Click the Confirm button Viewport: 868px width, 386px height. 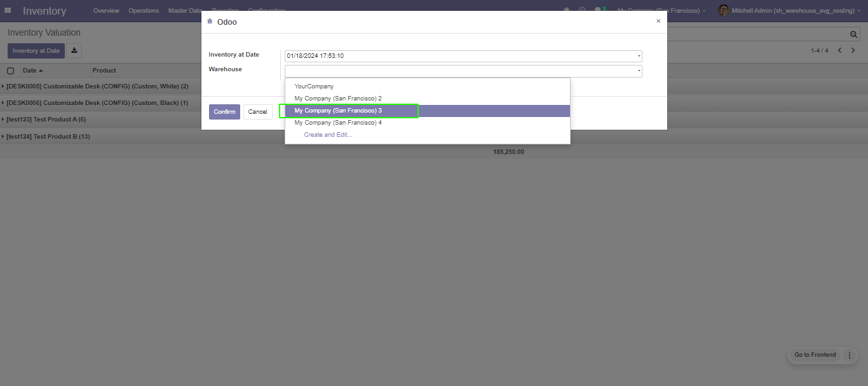coord(224,112)
